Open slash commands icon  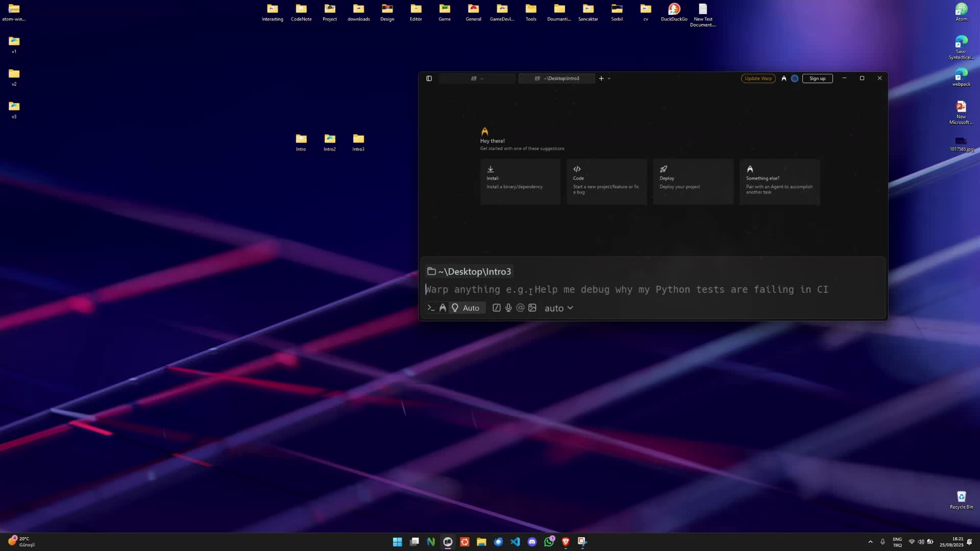coord(496,308)
